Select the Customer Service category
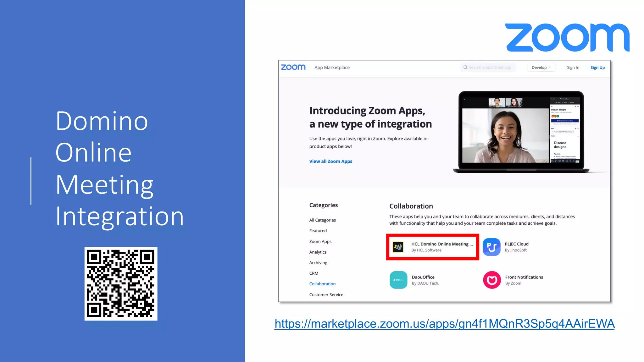 pyautogui.click(x=326, y=294)
